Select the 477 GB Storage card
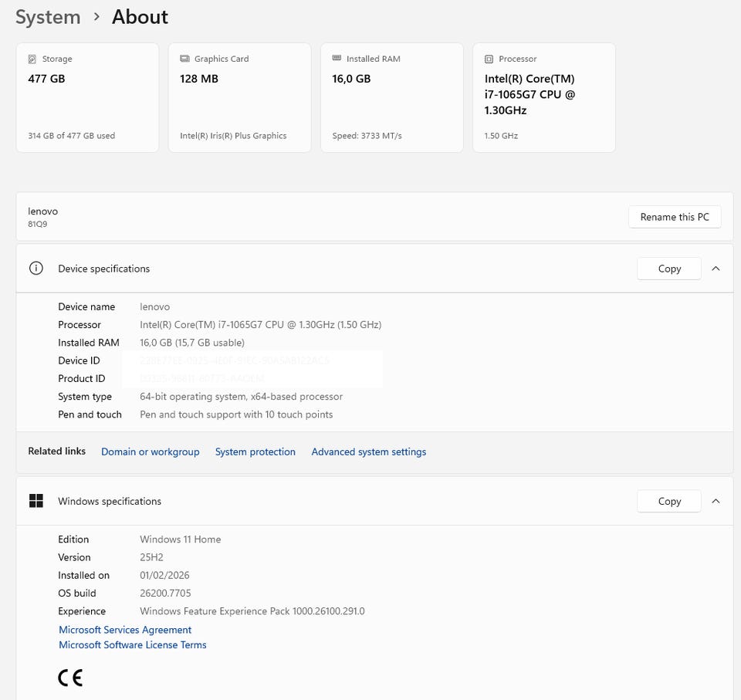Image resolution: width=741 pixels, height=700 pixels. tap(87, 97)
